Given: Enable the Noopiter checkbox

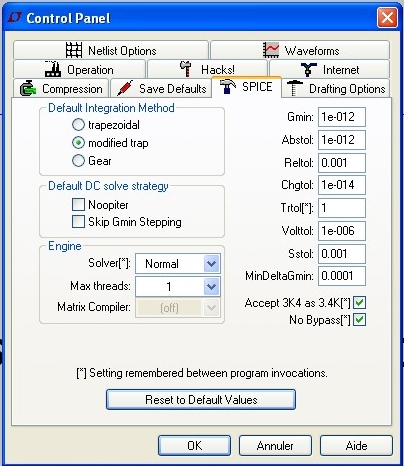Looking at the screenshot, I should click(78, 204).
